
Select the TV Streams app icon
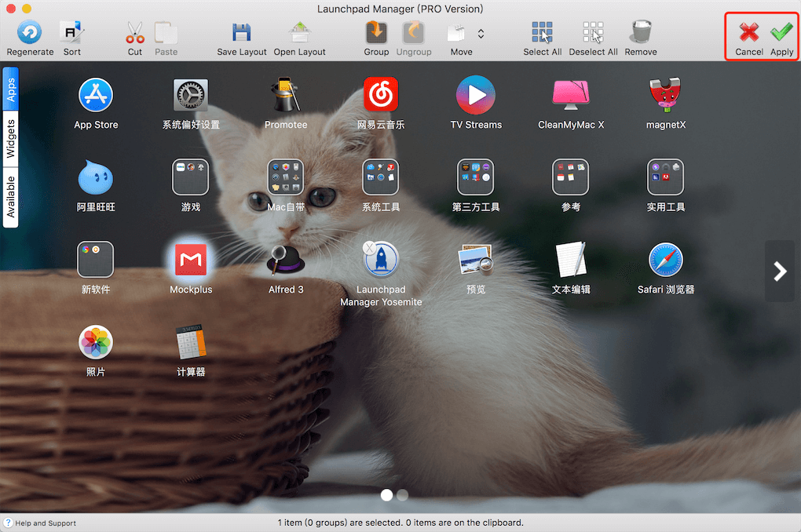click(x=476, y=95)
